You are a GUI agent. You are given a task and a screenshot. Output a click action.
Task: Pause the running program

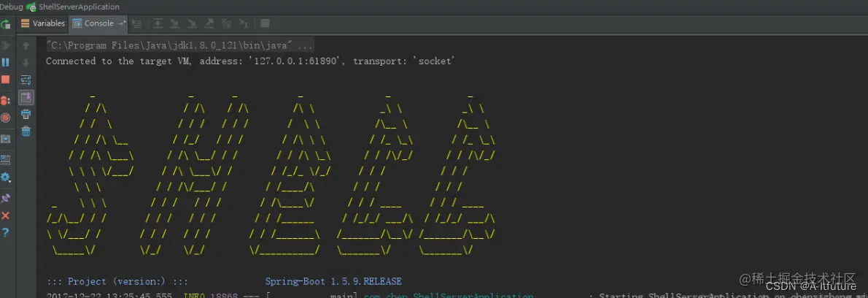click(5, 62)
